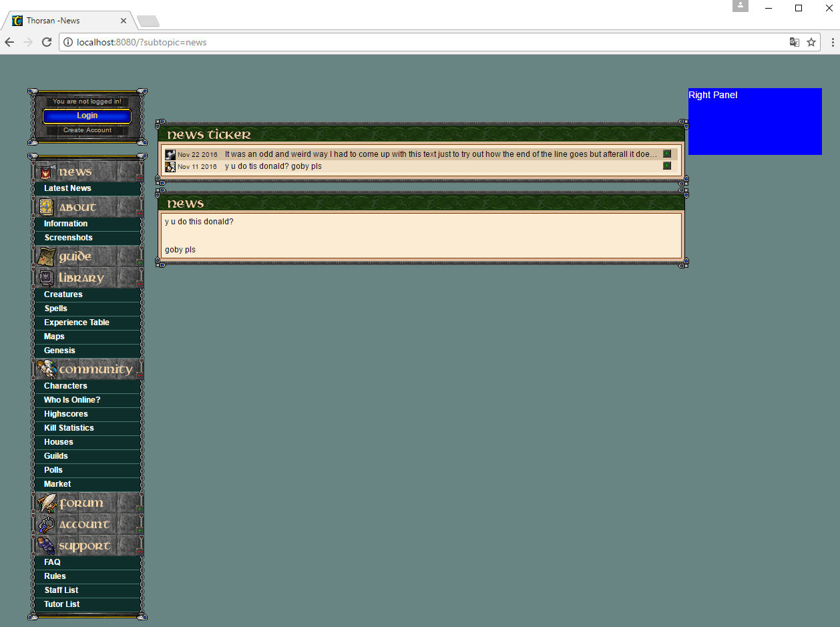This screenshot has width=840, height=627.
Task: Click the blue Right Panel box
Action: click(x=755, y=122)
